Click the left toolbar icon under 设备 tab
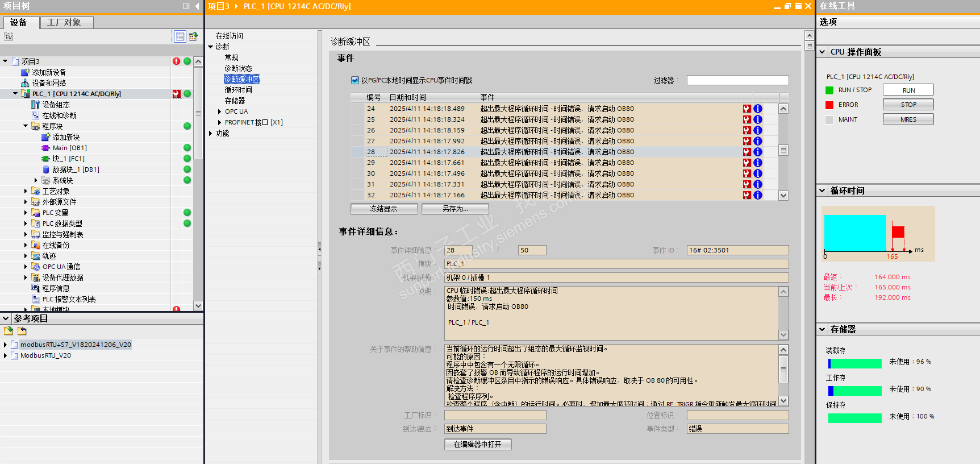Screen dimensions: 980x464 point(9,36)
